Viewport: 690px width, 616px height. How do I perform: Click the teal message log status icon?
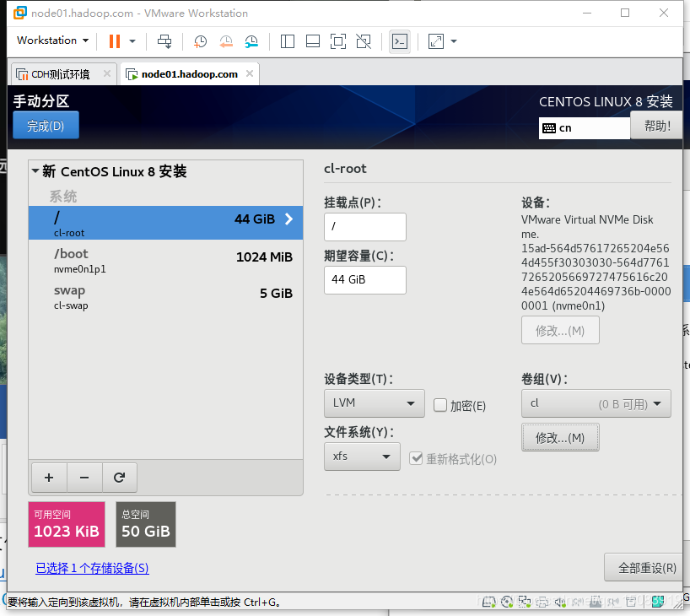point(659,602)
